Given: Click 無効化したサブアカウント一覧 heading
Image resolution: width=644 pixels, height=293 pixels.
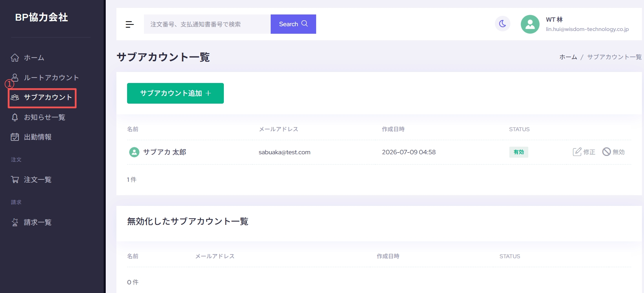Looking at the screenshot, I should (188, 221).
